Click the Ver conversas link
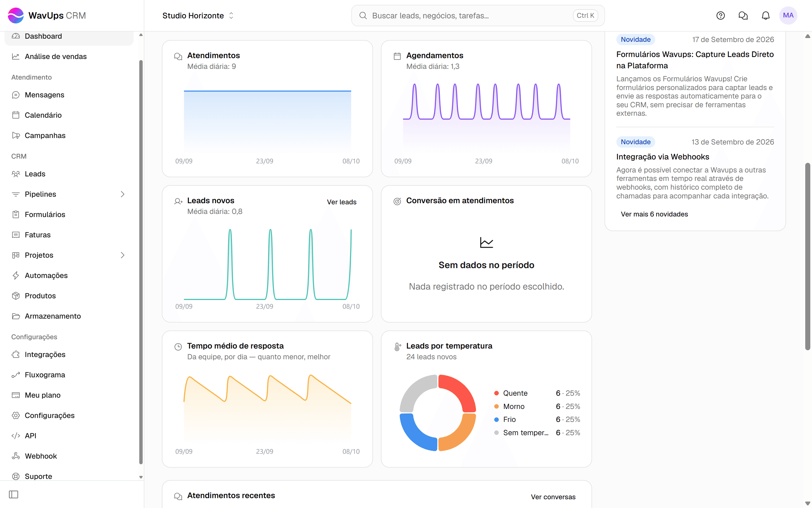Viewport: 812px width, 508px height. (x=553, y=497)
